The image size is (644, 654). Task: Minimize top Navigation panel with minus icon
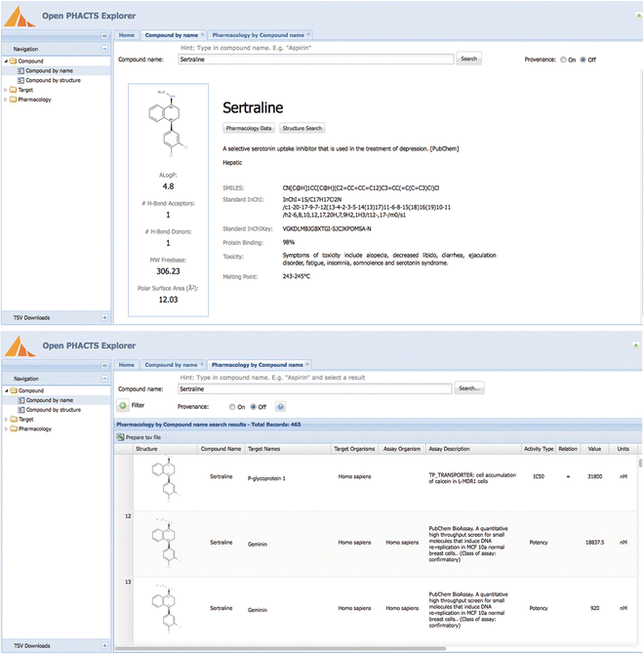pos(104,49)
